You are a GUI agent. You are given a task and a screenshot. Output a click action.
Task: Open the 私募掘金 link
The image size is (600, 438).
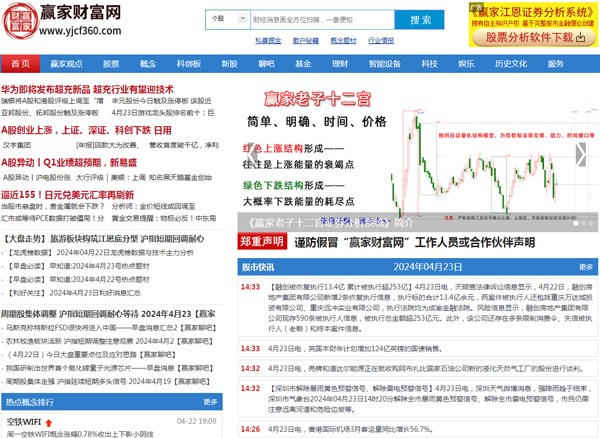(268, 41)
